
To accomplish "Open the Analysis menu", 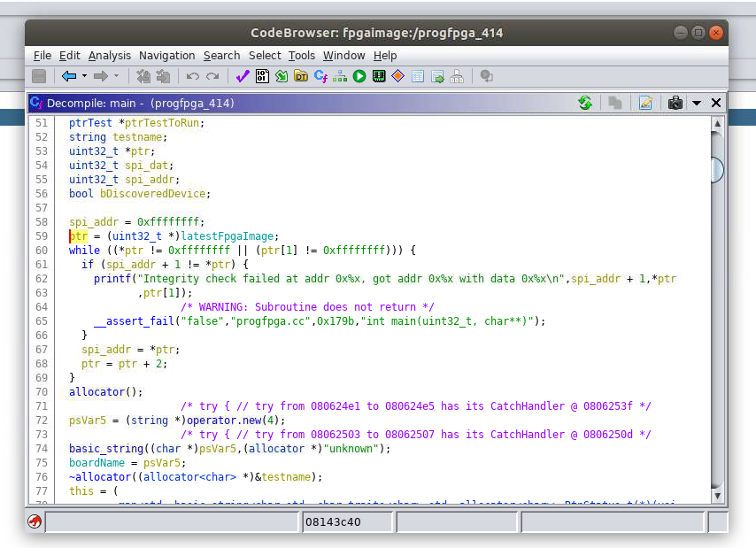I will click(x=109, y=55).
